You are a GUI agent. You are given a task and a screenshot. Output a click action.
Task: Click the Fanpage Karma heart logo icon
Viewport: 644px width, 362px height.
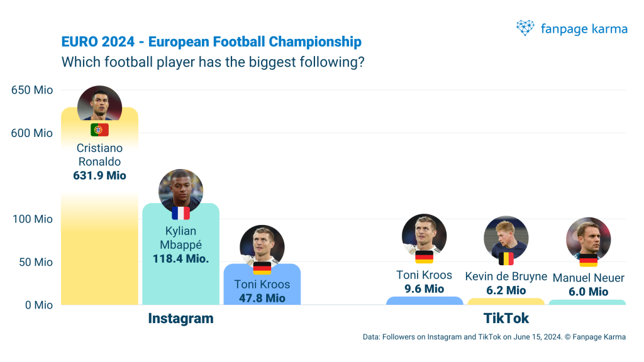[x=525, y=28]
